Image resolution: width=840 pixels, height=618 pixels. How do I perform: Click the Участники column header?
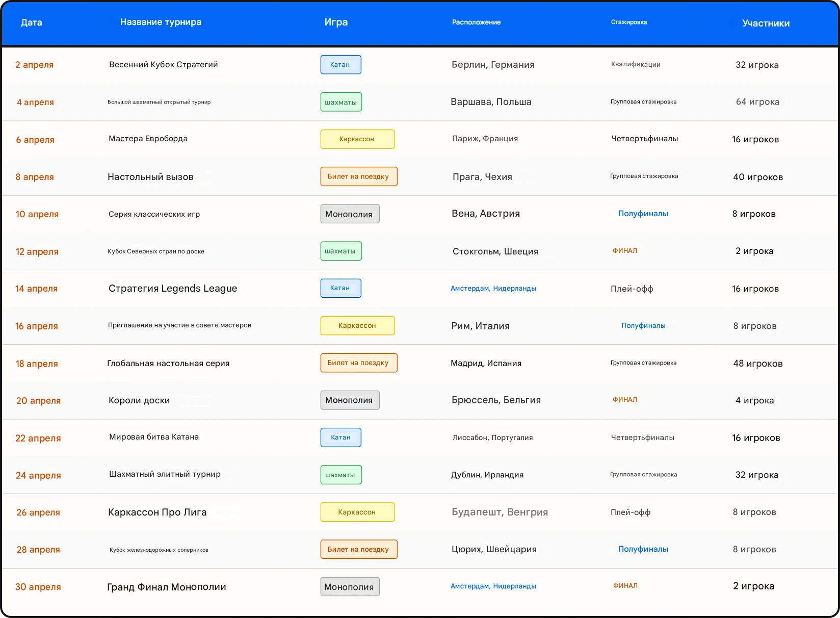[x=766, y=23]
